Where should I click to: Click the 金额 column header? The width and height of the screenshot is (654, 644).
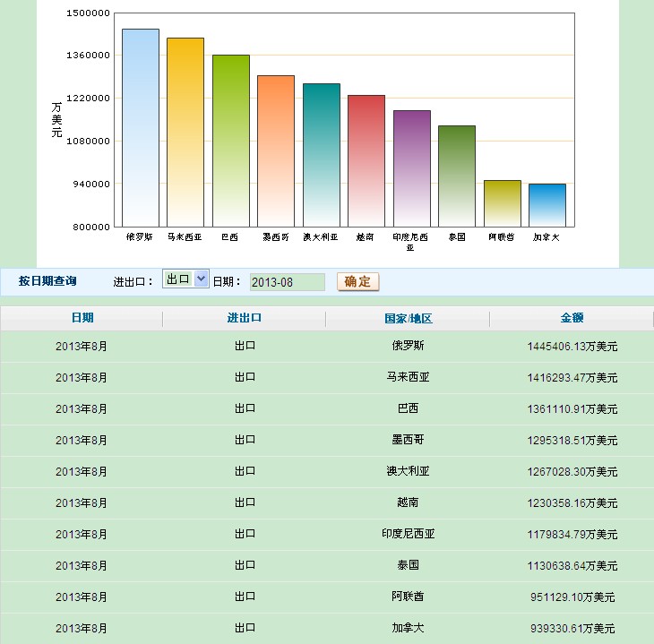(x=572, y=318)
